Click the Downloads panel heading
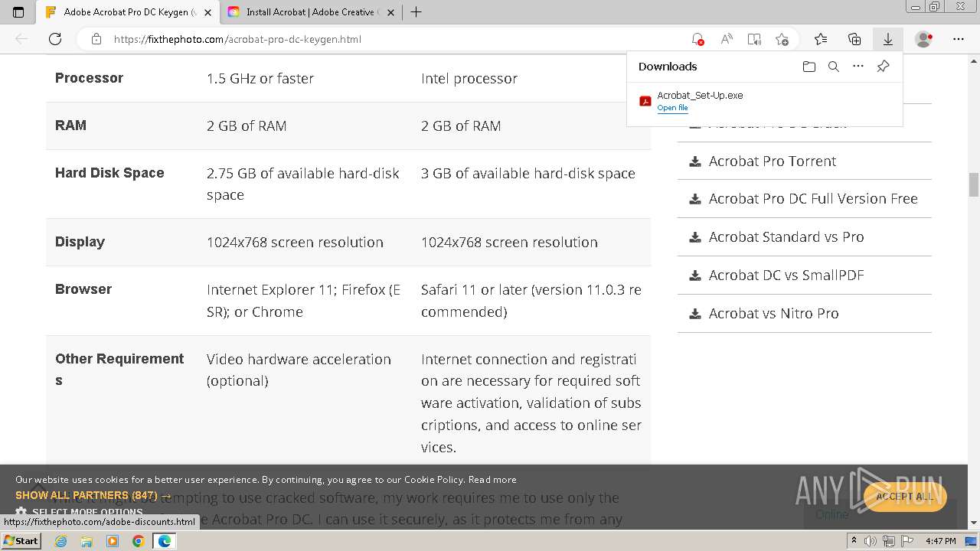This screenshot has height=551, width=980. click(668, 67)
